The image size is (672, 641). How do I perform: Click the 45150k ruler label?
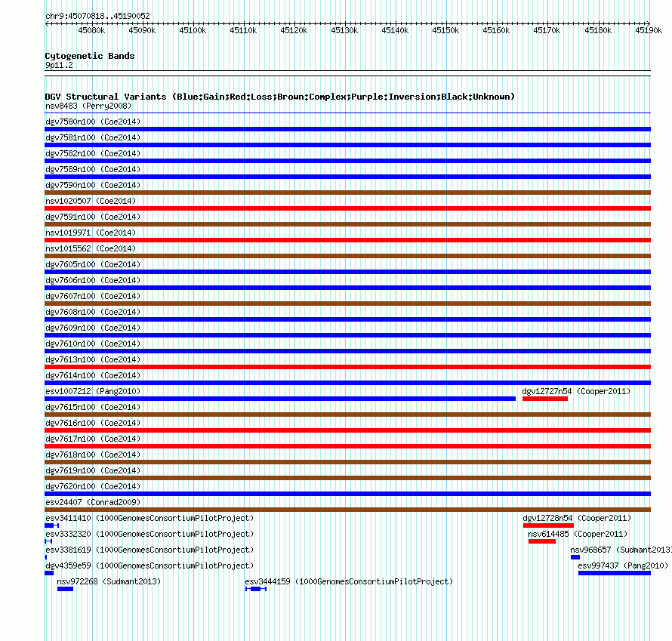[x=445, y=30]
